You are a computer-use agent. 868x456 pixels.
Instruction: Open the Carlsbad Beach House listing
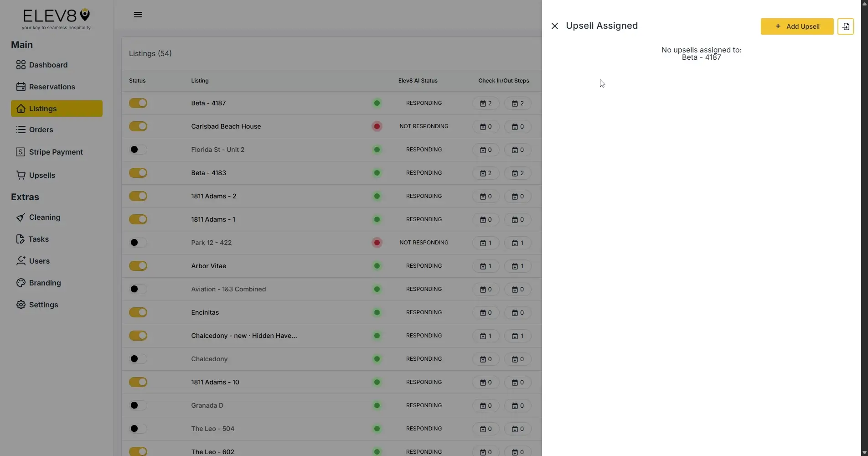[x=226, y=126]
